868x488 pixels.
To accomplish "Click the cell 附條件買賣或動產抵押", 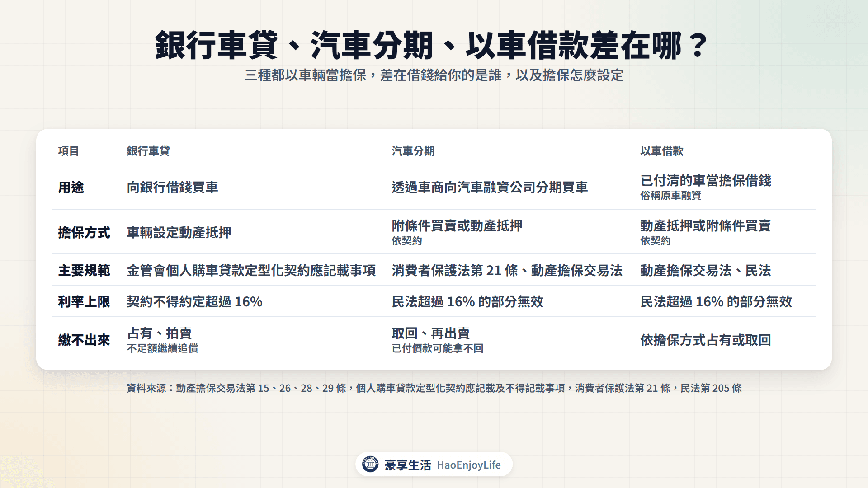I will (x=457, y=225).
